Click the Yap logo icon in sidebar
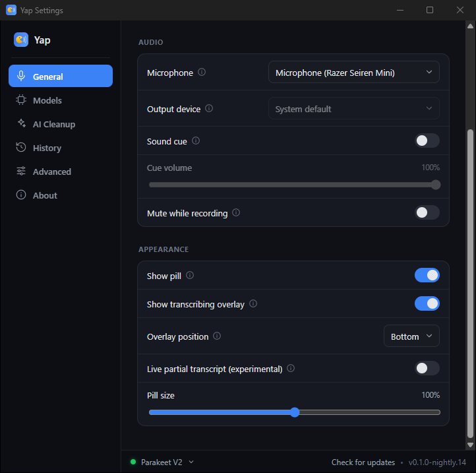The image size is (476, 473). [21, 40]
